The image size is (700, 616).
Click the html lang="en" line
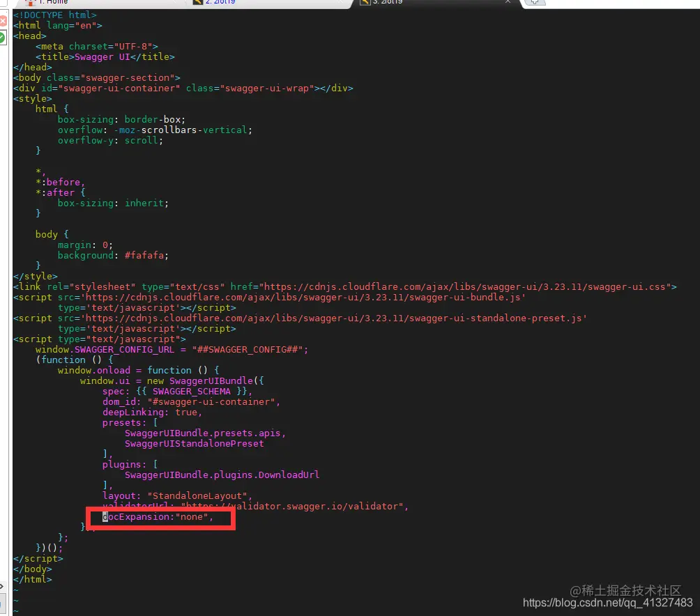(58, 25)
